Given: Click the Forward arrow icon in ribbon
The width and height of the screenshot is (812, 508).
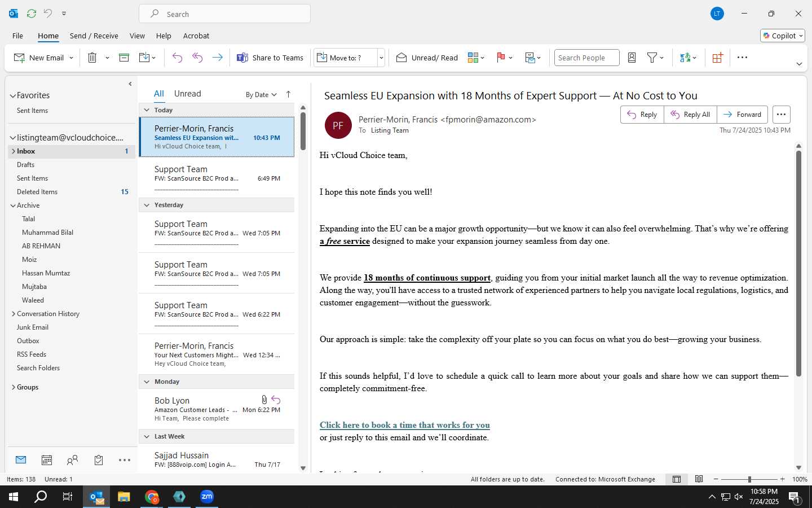Looking at the screenshot, I should (217, 58).
